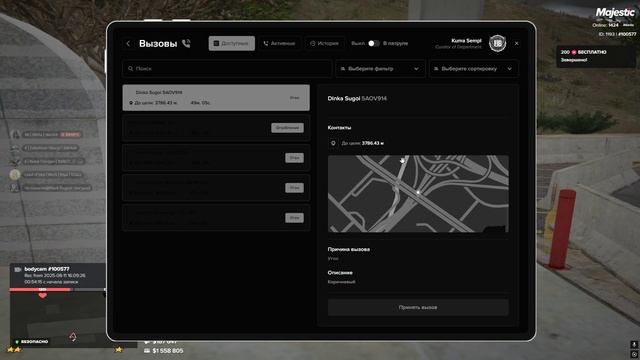This screenshot has height=360, width=640.
Task: Click the call location map preview
Action: (x=418, y=193)
